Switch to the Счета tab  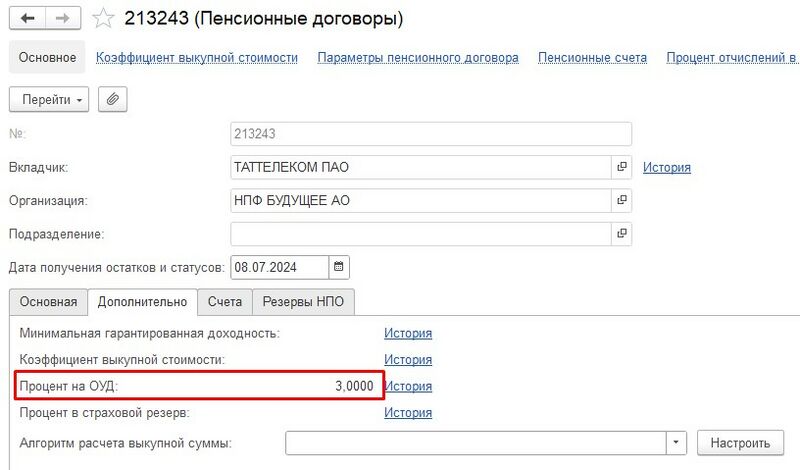(x=225, y=302)
